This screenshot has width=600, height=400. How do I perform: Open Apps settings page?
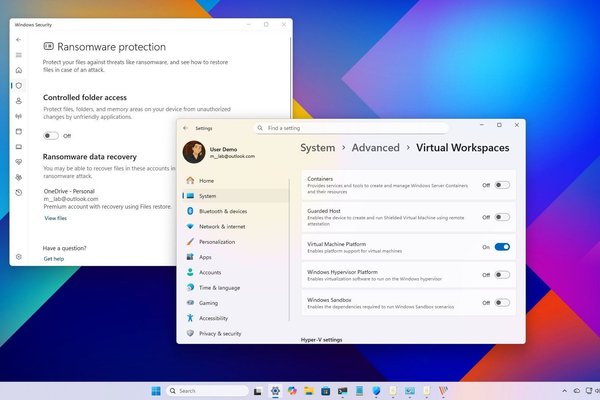pyautogui.click(x=236, y=257)
